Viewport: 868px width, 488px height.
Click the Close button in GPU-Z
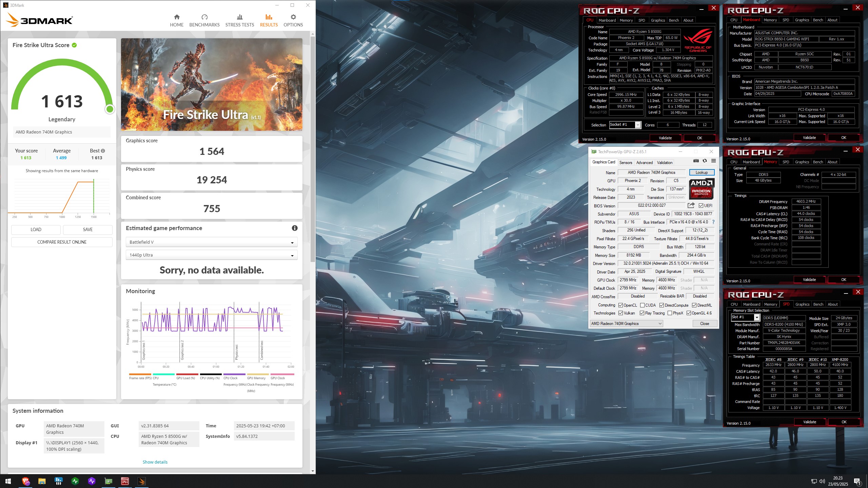click(x=705, y=324)
